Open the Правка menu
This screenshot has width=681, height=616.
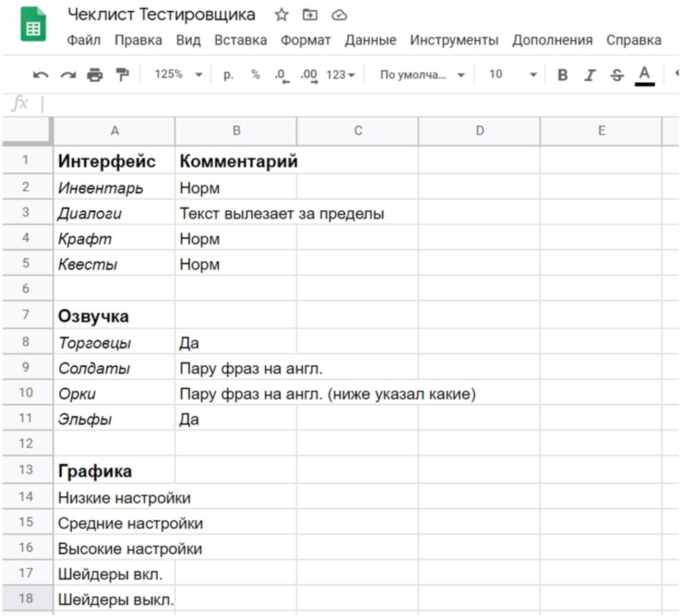click(x=138, y=40)
